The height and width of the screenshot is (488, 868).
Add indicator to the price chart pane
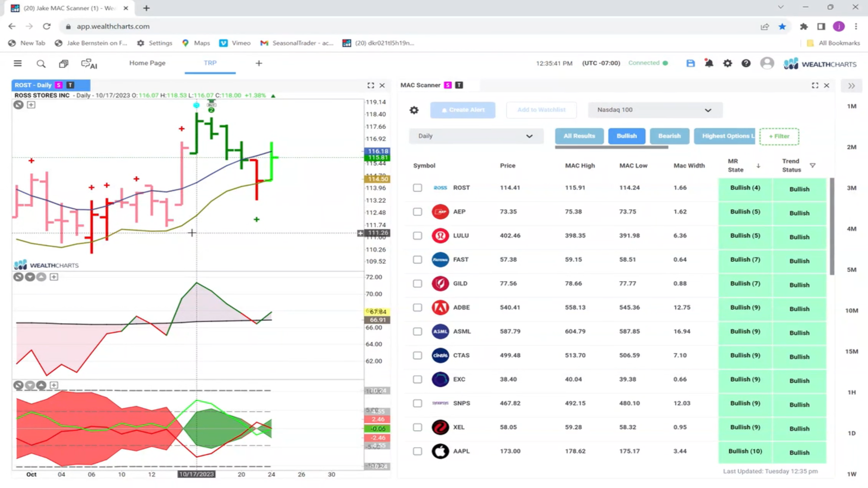click(31, 105)
